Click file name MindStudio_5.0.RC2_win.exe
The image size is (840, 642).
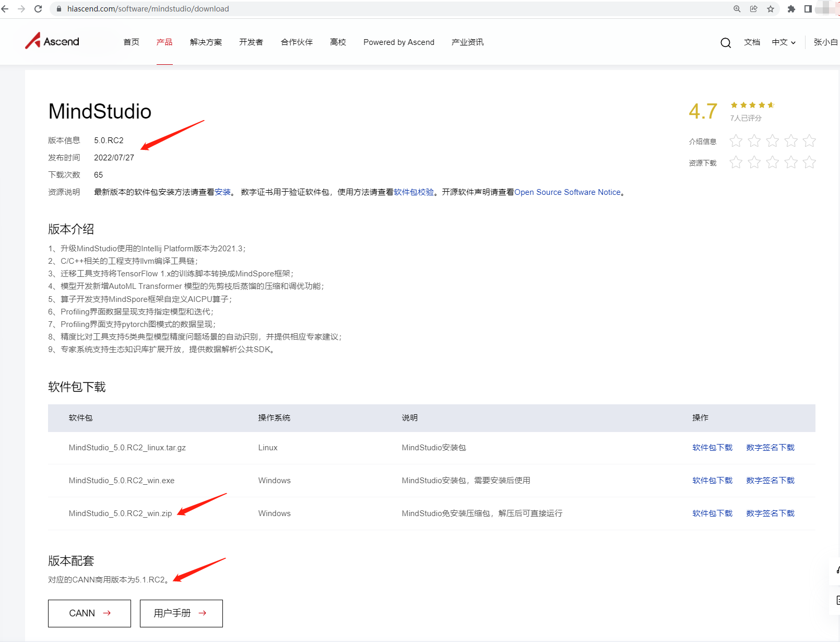(x=122, y=481)
